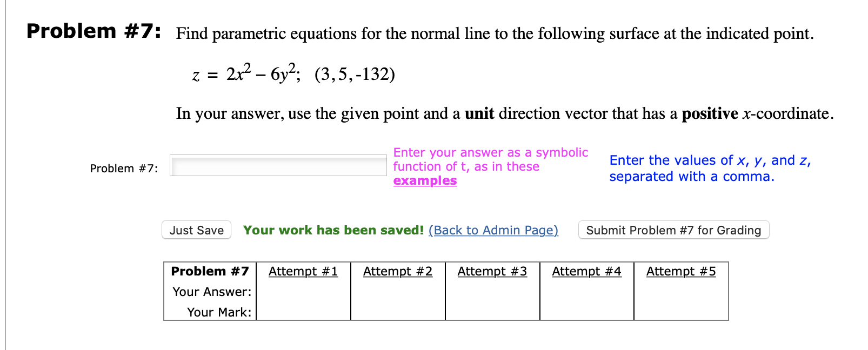Click the Your Mark row label
This screenshot has height=350, width=868.
coord(219,312)
